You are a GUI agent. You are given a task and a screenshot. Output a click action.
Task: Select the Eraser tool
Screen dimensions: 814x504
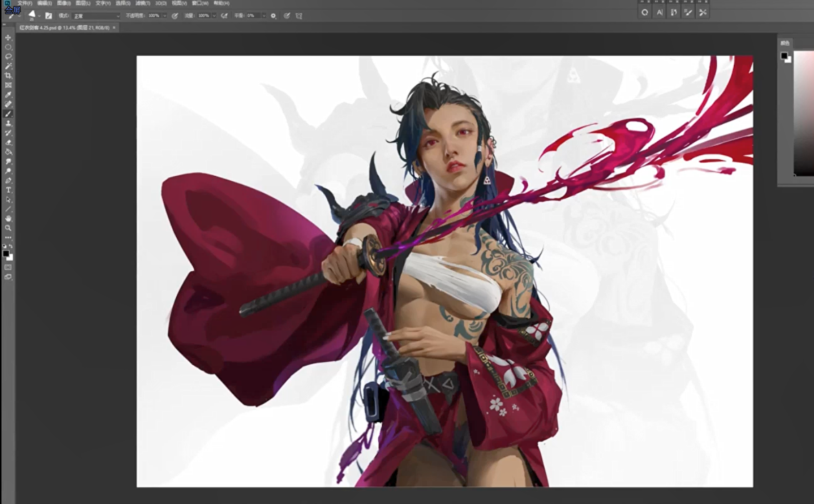(x=8, y=142)
